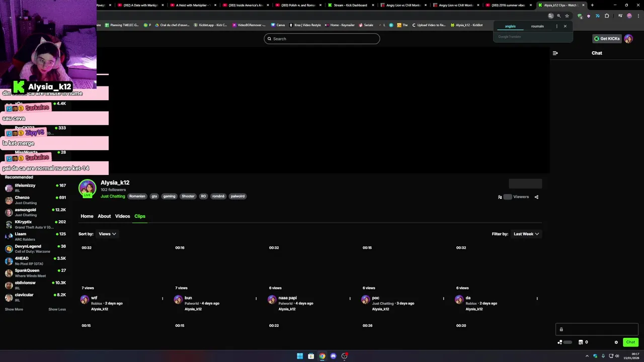Open Microsoft Store taskbar icon
The width and height of the screenshot is (644, 362).
click(311, 356)
